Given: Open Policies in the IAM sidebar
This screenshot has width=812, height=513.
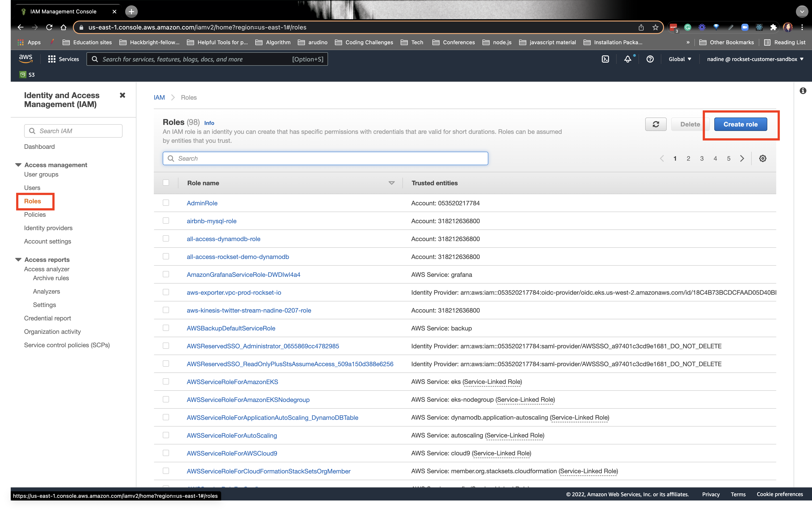Looking at the screenshot, I should tap(35, 215).
